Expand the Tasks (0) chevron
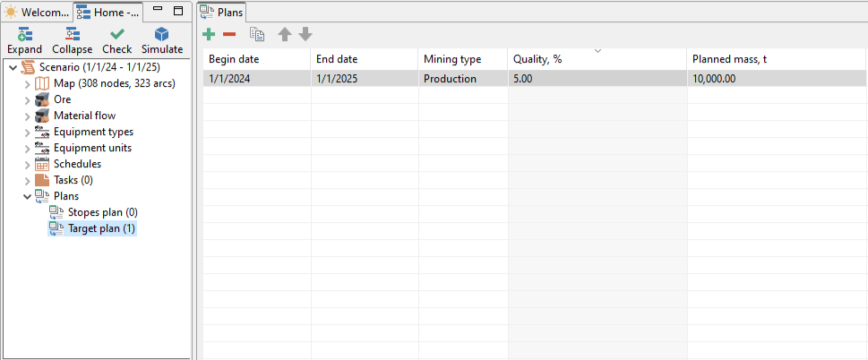The width and height of the screenshot is (868, 360). (28, 180)
